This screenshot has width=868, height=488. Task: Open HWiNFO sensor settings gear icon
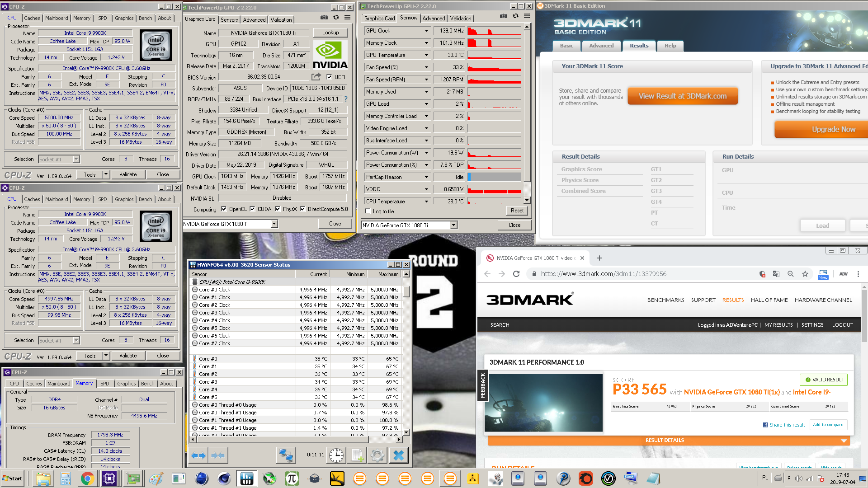pos(377,455)
